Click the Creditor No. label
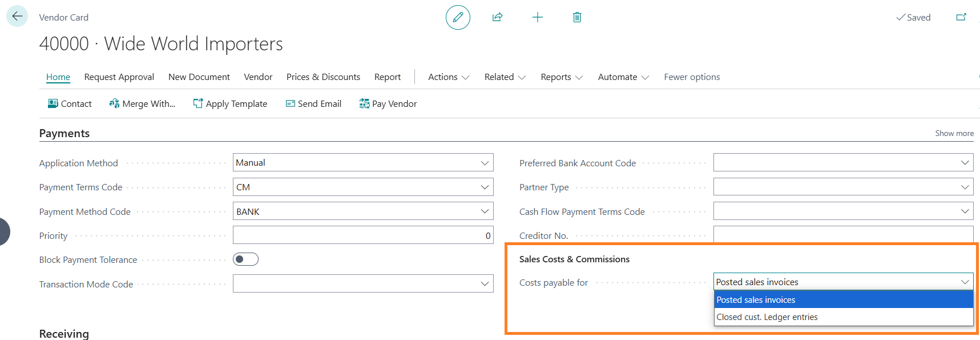The image size is (980, 340). coord(544,235)
